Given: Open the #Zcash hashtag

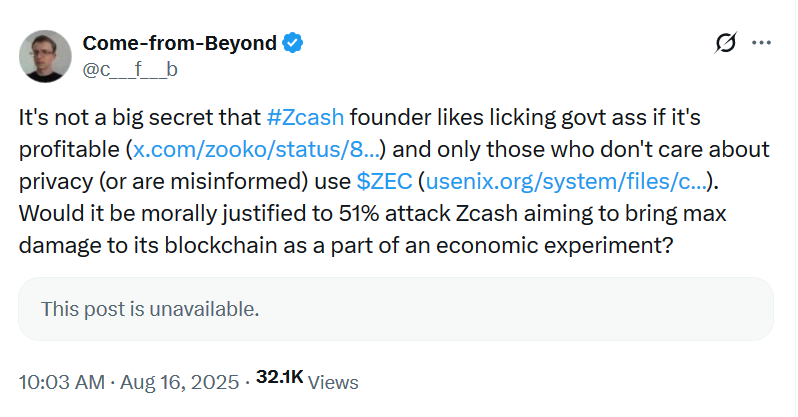Looking at the screenshot, I should pyautogui.click(x=306, y=117).
